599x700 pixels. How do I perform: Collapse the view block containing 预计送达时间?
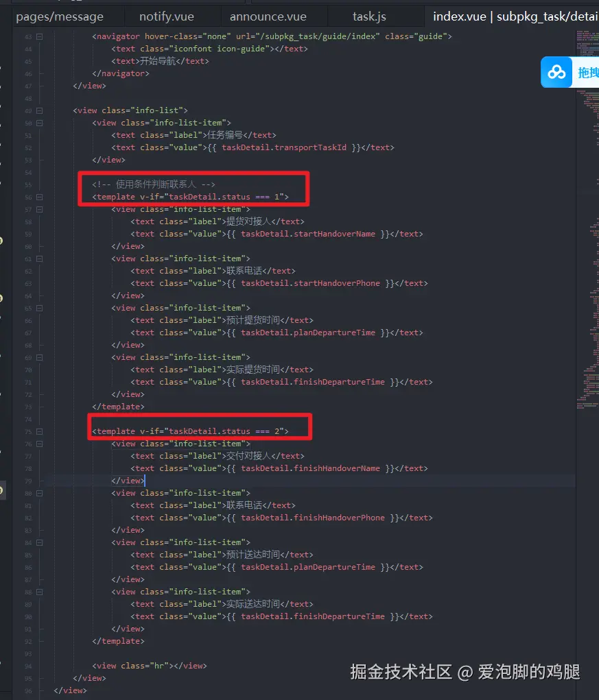(39, 542)
